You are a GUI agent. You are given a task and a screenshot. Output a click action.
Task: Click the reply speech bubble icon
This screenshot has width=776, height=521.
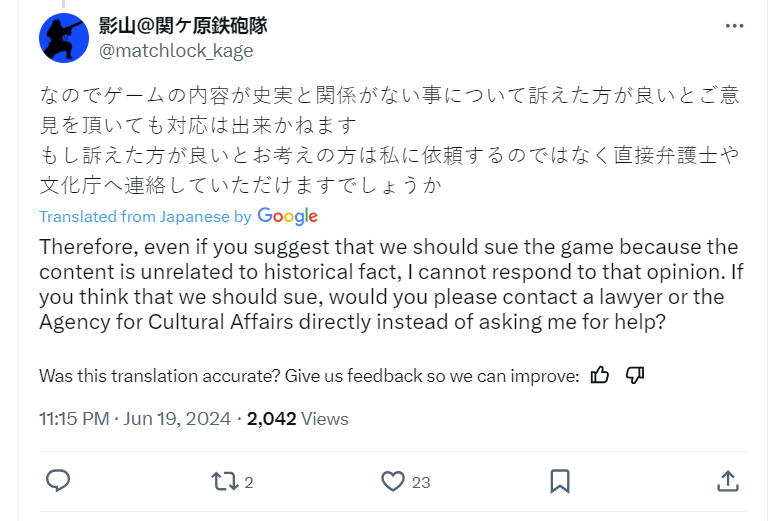coord(59,481)
